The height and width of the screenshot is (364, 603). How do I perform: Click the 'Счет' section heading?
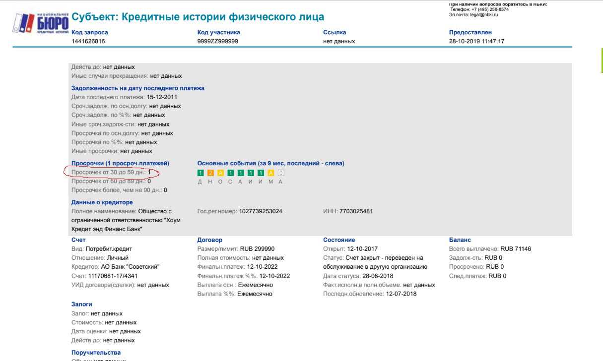click(x=78, y=240)
